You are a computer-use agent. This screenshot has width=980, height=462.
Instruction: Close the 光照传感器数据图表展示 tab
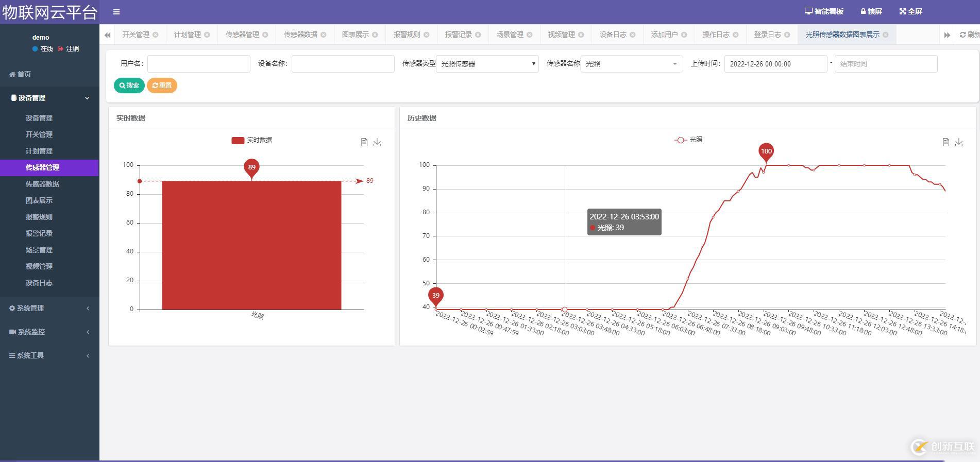(x=886, y=35)
